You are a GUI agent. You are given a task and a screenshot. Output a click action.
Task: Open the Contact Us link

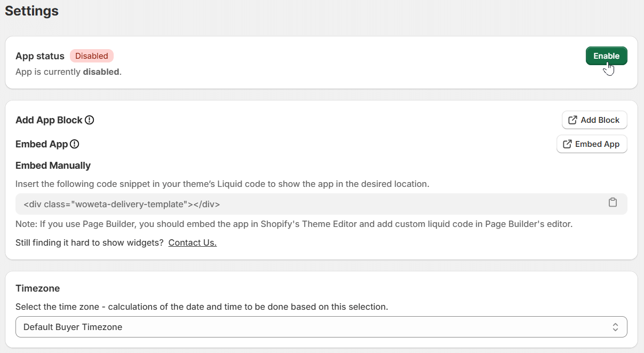click(x=192, y=242)
